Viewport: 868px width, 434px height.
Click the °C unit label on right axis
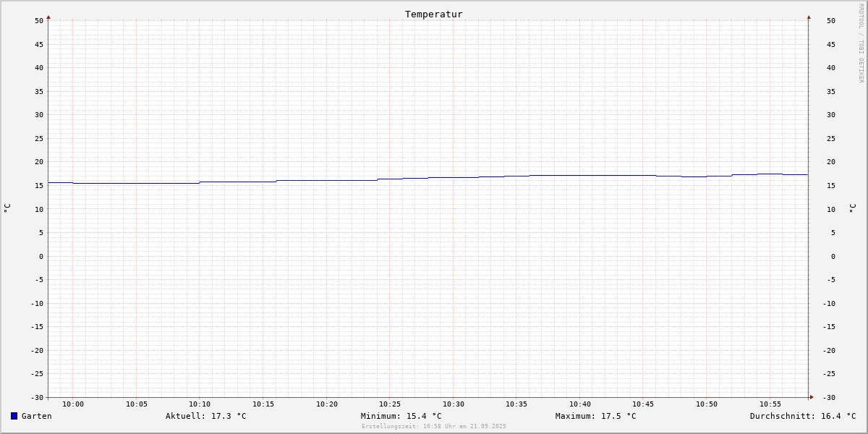tap(852, 208)
